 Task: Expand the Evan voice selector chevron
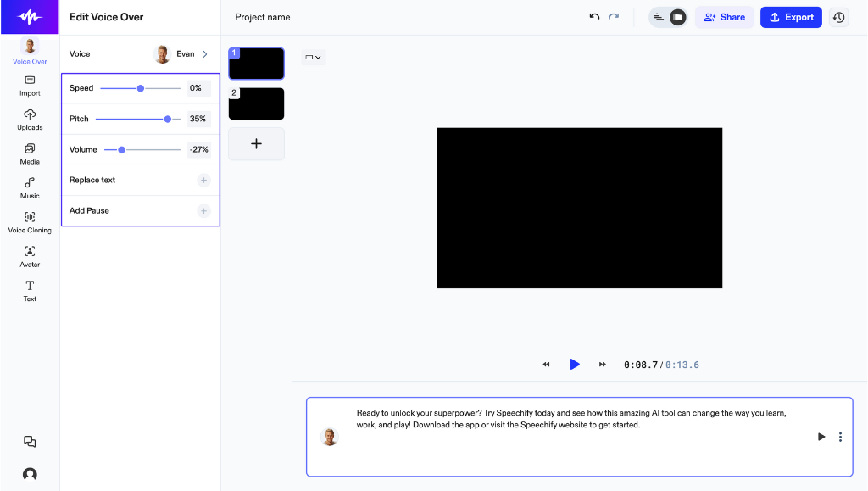point(205,53)
